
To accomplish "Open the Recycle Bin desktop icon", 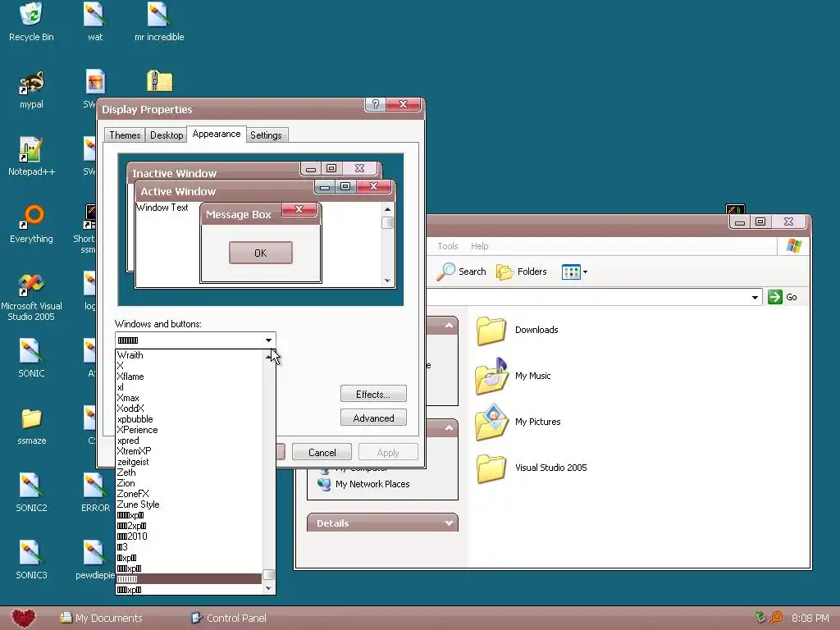I will (x=31, y=21).
